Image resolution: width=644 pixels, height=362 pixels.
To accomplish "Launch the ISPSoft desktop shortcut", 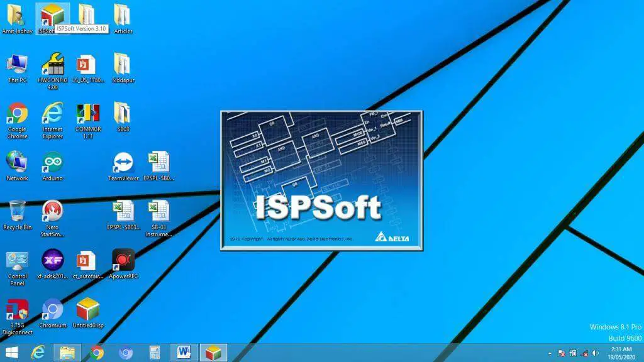I will (x=52, y=19).
